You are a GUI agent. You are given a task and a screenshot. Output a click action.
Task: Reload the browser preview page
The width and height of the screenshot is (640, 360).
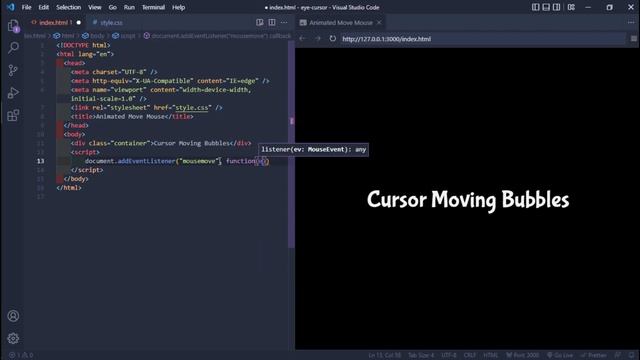tap(333, 39)
